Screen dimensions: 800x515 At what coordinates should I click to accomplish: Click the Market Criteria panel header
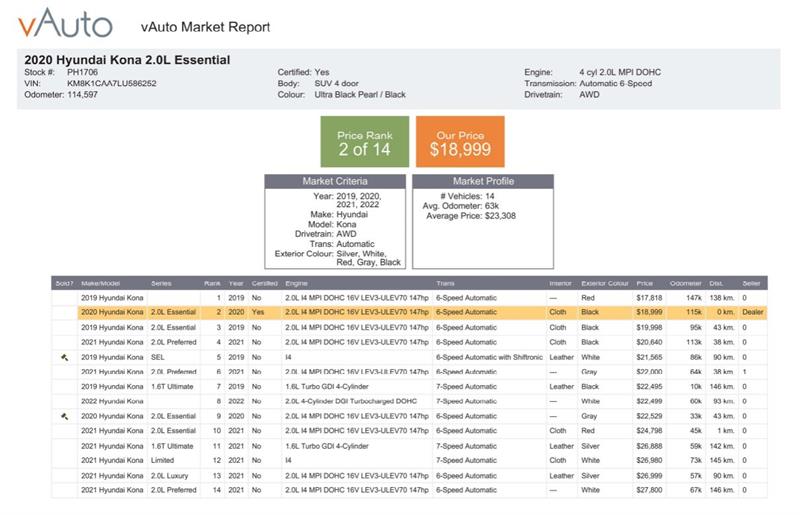point(335,181)
